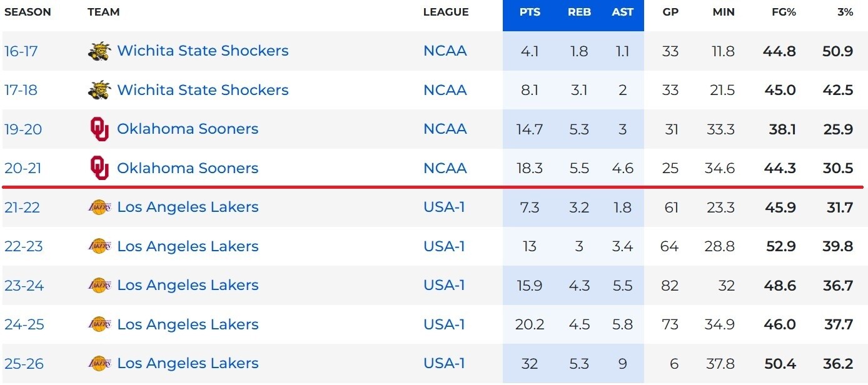Viewport: 868px width, 385px height.
Task: Select the REB column header
Action: coord(579,12)
